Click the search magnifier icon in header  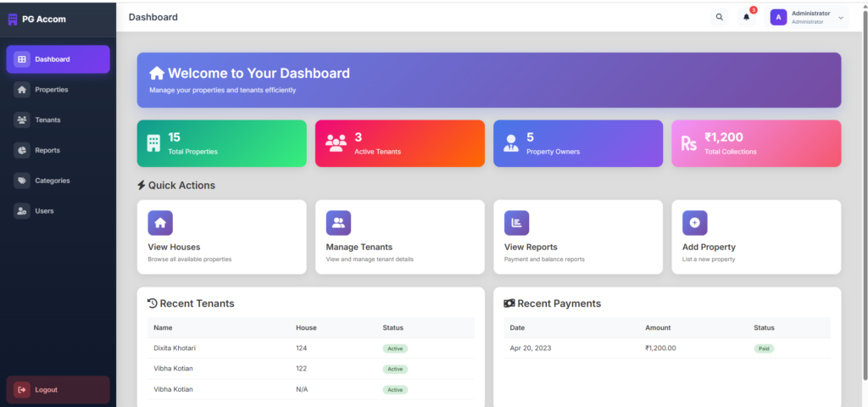tap(719, 17)
